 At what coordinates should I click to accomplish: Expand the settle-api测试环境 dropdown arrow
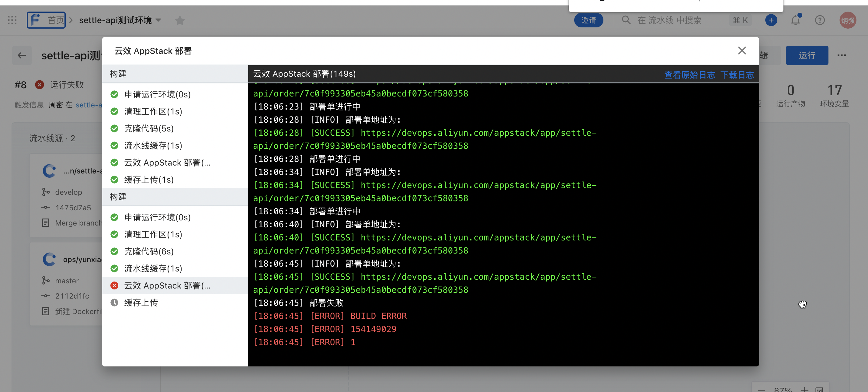[x=158, y=20]
